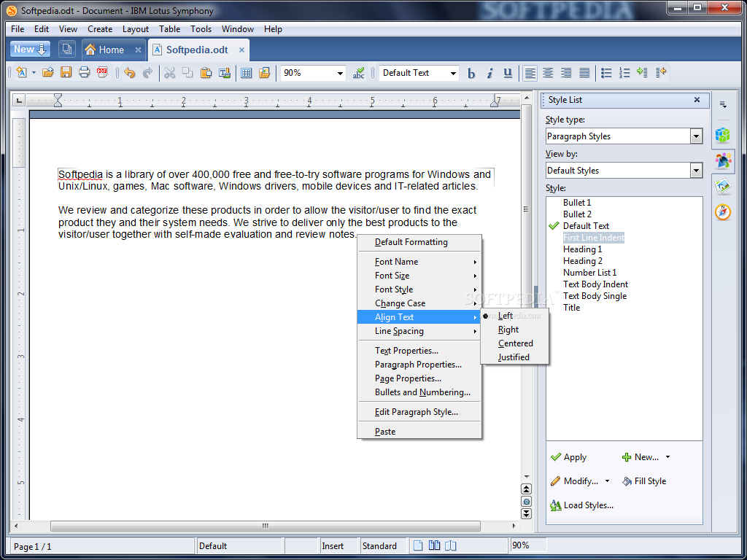Open the Tools menu

pyautogui.click(x=201, y=29)
